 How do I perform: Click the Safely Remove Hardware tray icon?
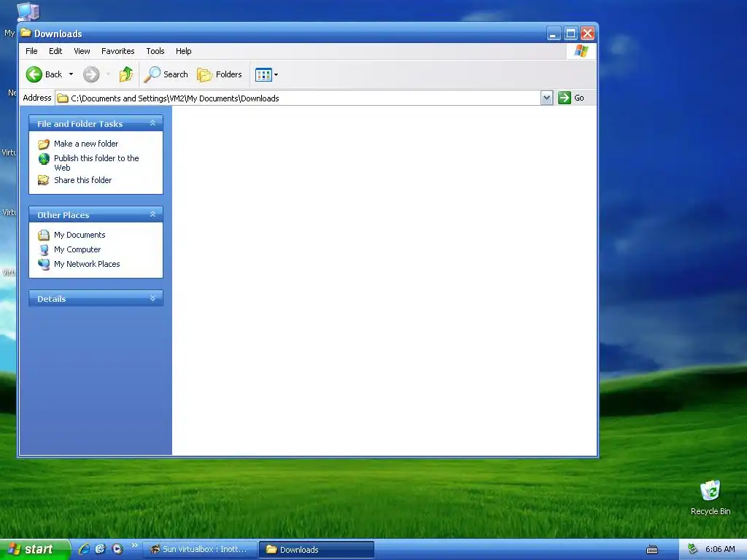click(693, 550)
